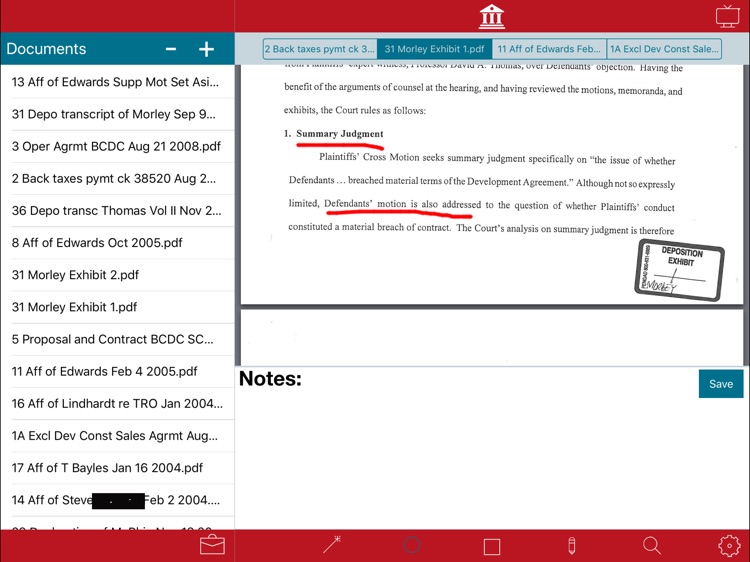Open 8 Aff of Edwards Oct 2005.pdf
The image size is (750, 562).
(117, 242)
